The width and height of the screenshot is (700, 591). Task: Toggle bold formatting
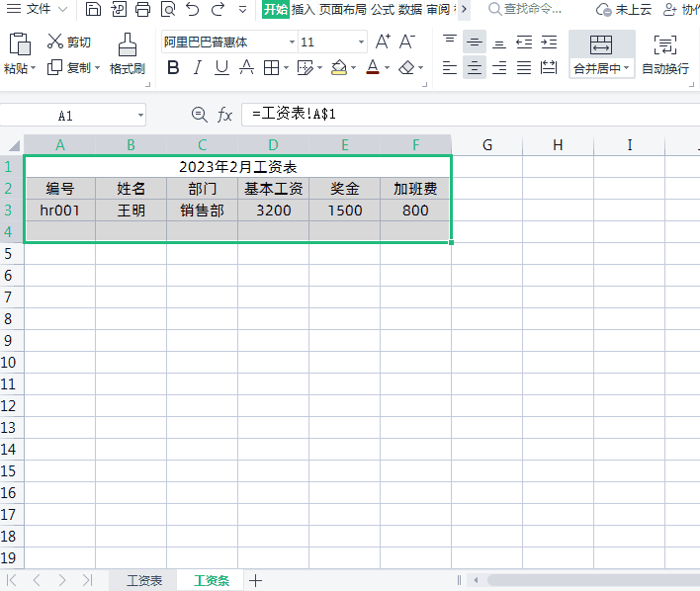click(173, 67)
